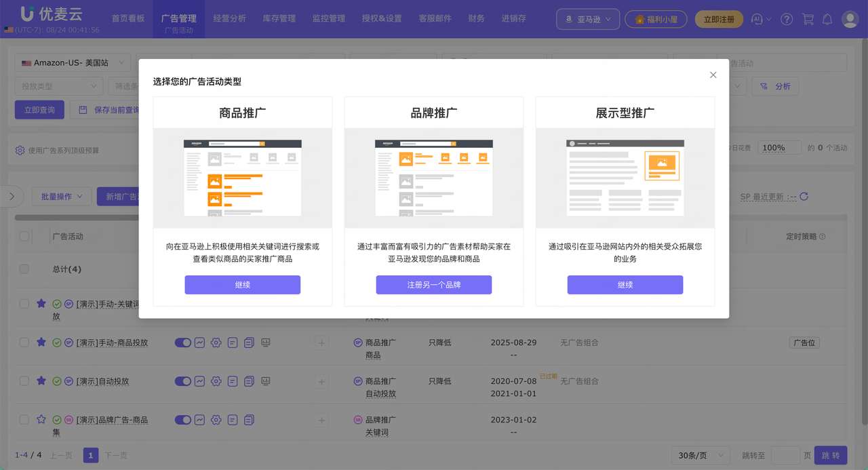Toggle the [演示]自动投放 campaign switch

(x=183, y=381)
